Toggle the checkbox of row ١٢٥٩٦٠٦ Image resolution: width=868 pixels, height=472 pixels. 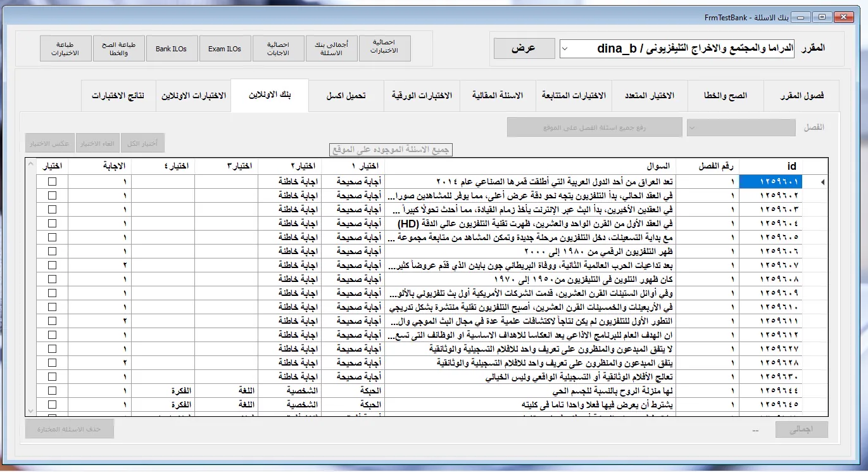(52, 252)
